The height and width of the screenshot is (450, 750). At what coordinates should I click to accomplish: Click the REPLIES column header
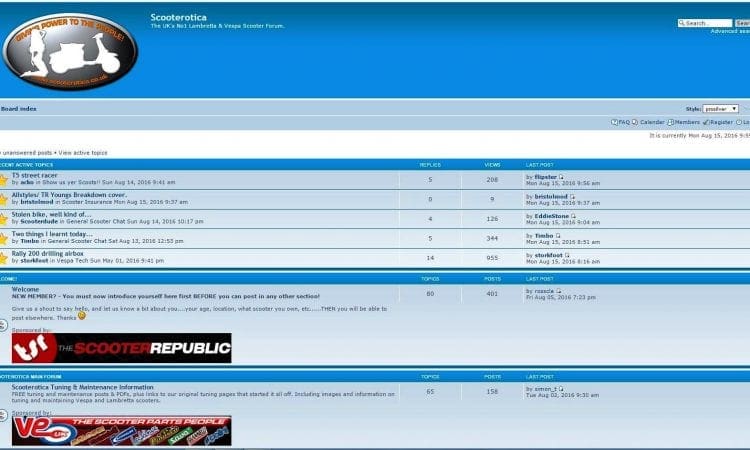click(x=430, y=165)
